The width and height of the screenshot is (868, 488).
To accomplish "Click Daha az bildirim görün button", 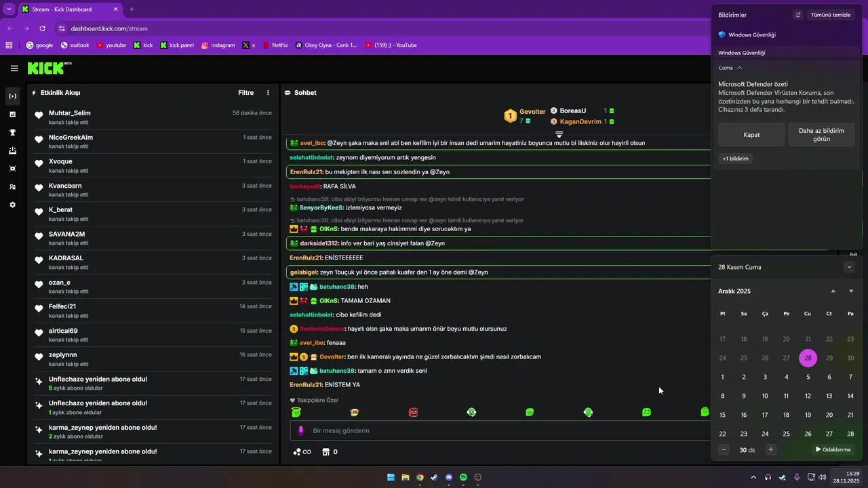I will coord(821,135).
